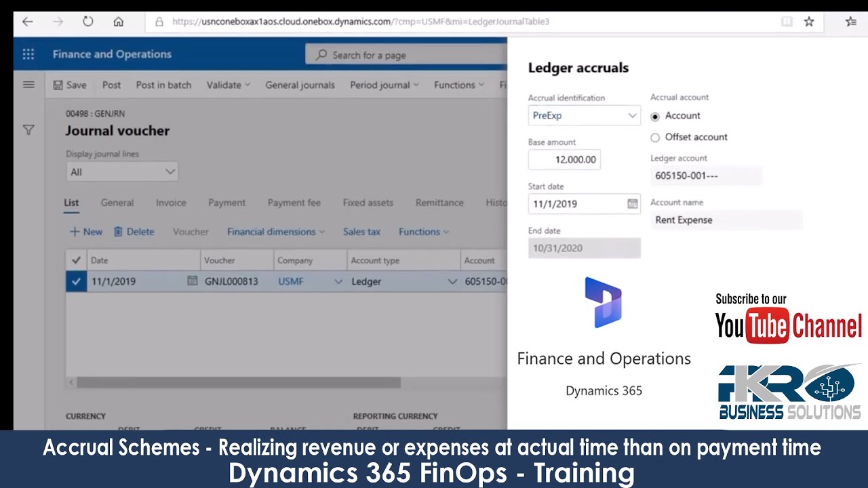This screenshot has height=488, width=868.
Task: Click the Post button
Action: [x=112, y=85]
